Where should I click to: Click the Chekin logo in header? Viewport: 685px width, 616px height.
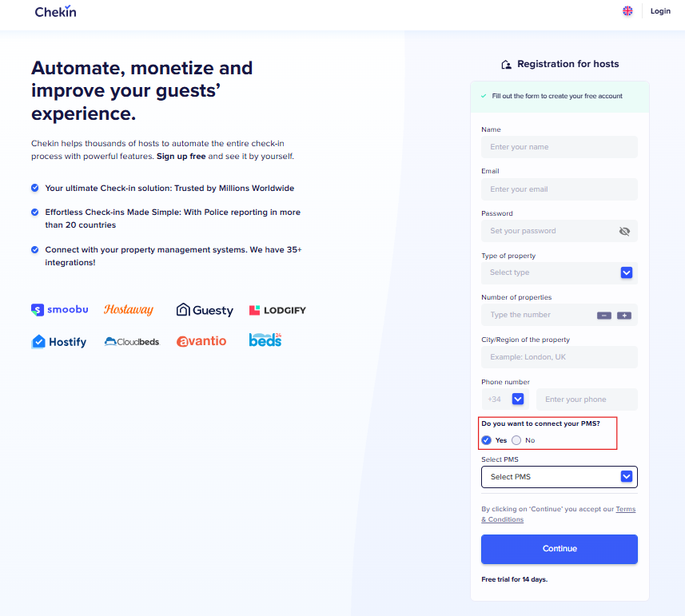tap(56, 12)
